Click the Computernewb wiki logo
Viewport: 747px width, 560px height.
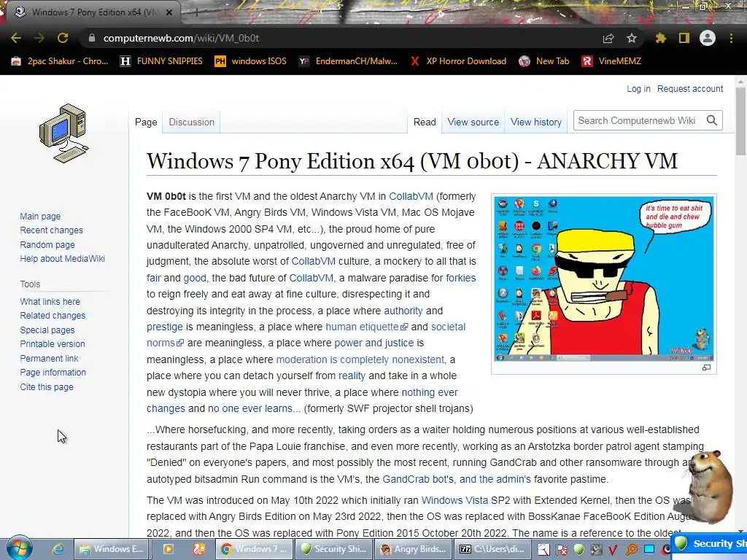[64, 133]
